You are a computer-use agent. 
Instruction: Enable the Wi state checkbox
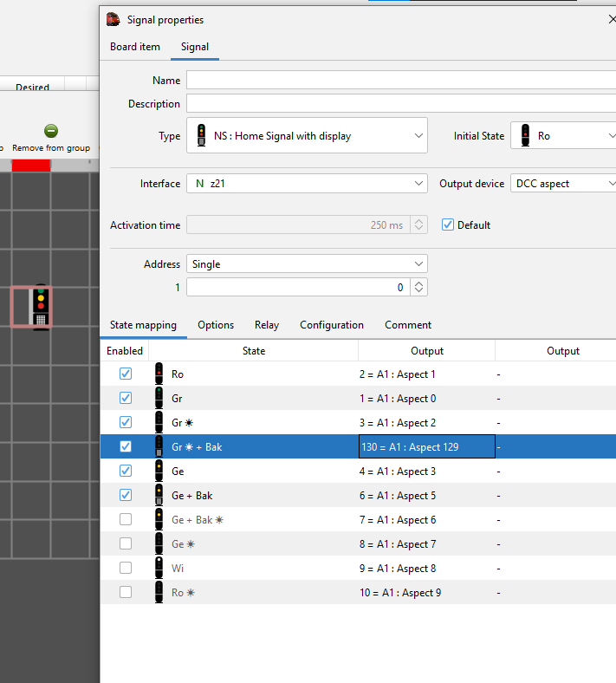coord(126,569)
